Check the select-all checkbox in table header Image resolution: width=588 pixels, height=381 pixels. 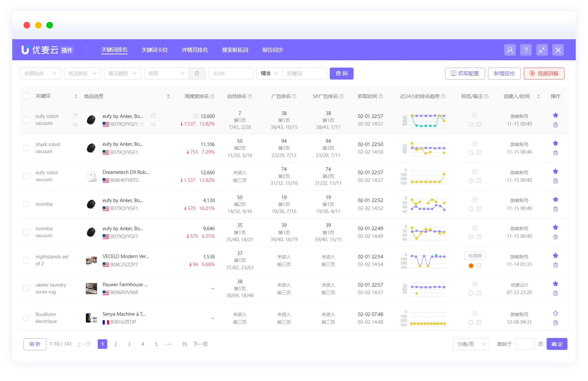(26, 96)
